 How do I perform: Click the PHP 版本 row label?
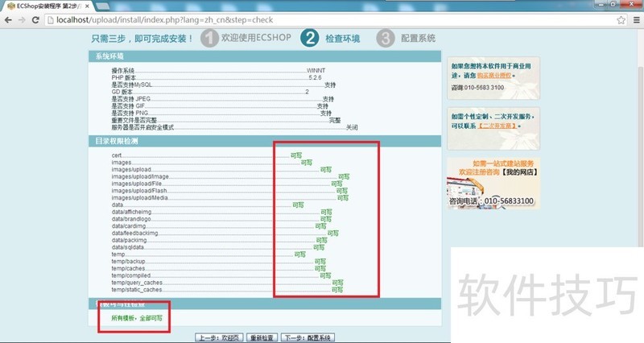point(124,77)
